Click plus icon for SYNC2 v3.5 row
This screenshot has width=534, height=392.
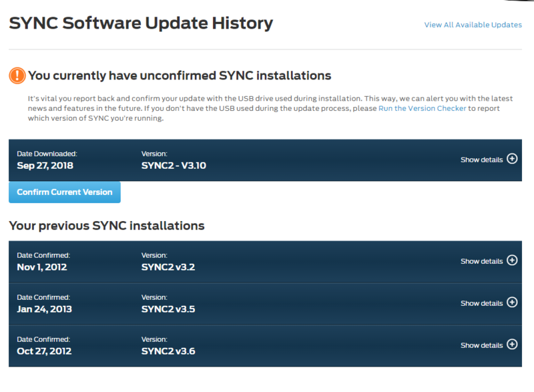[x=512, y=303]
